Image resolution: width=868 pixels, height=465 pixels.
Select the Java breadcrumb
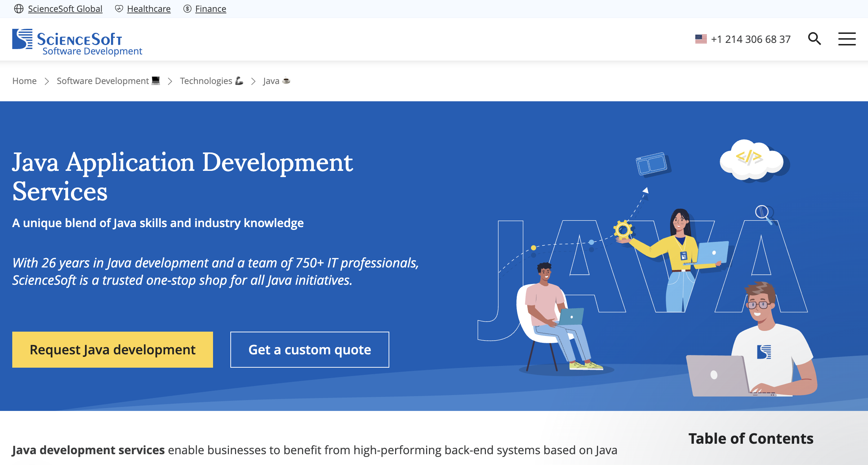click(271, 81)
